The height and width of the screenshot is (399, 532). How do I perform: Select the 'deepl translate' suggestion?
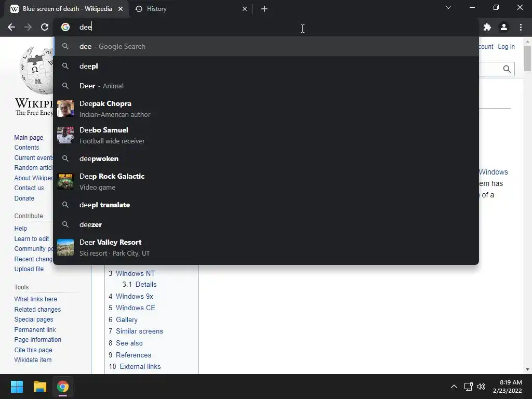(266, 205)
